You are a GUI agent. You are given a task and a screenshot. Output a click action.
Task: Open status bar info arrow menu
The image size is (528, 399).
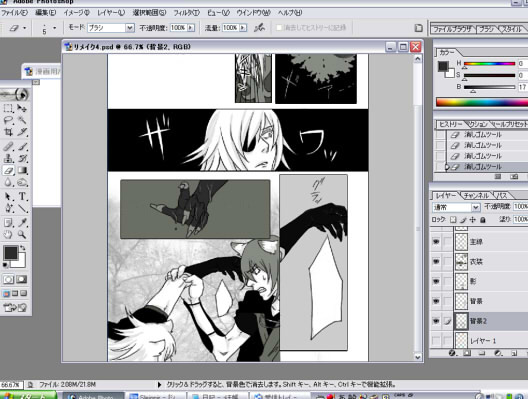point(160,384)
